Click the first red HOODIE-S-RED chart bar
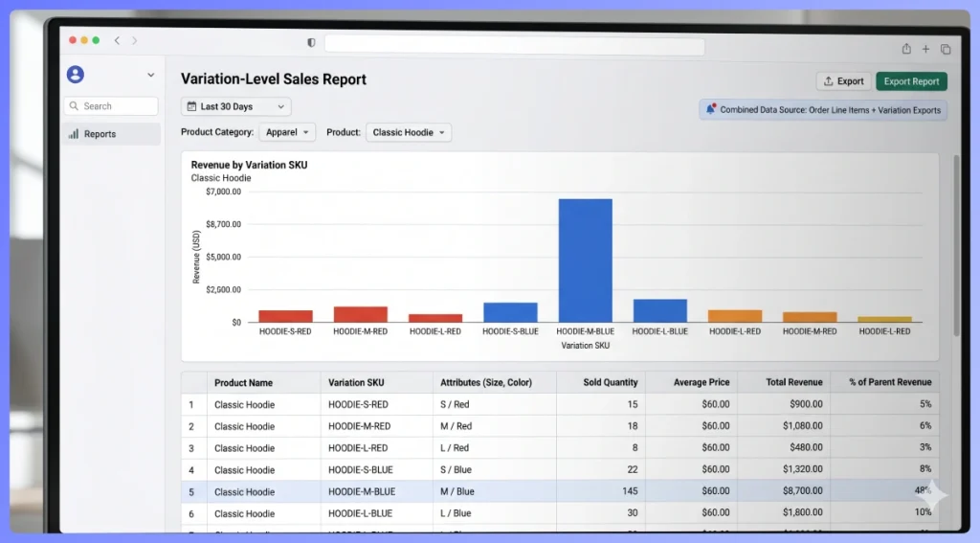The height and width of the screenshot is (543, 980). pos(285,316)
